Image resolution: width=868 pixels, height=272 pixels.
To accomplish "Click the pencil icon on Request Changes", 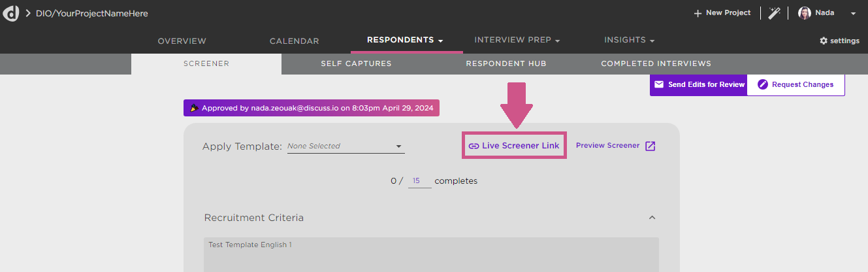I will pyautogui.click(x=762, y=84).
